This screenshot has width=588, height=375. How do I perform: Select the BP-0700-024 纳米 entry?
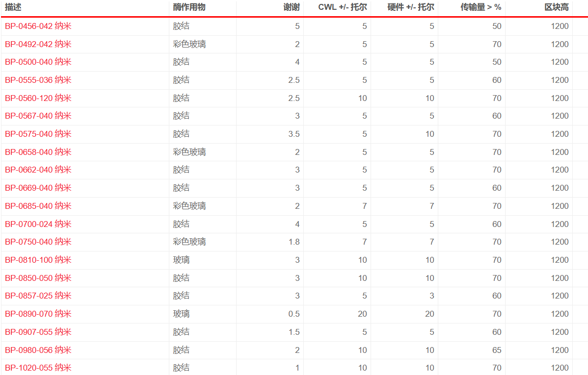(38, 224)
